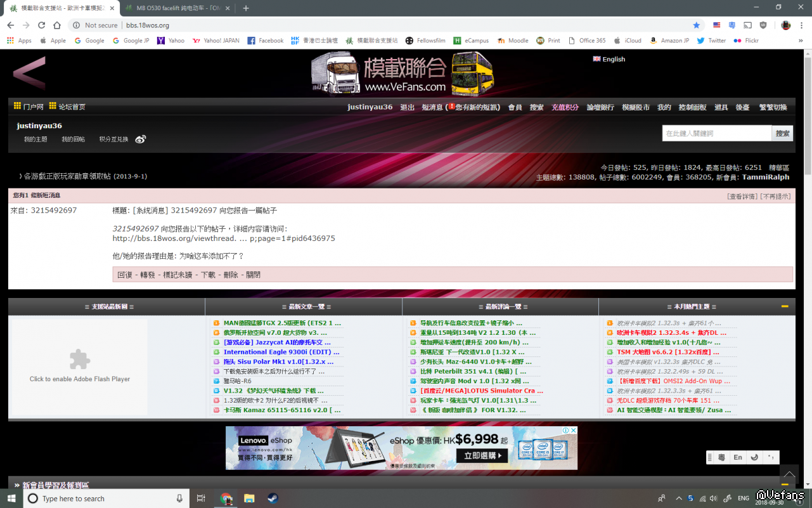The image size is (812, 508).
Task: Open 控制面板 control panel menu
Action: point(692,107)
